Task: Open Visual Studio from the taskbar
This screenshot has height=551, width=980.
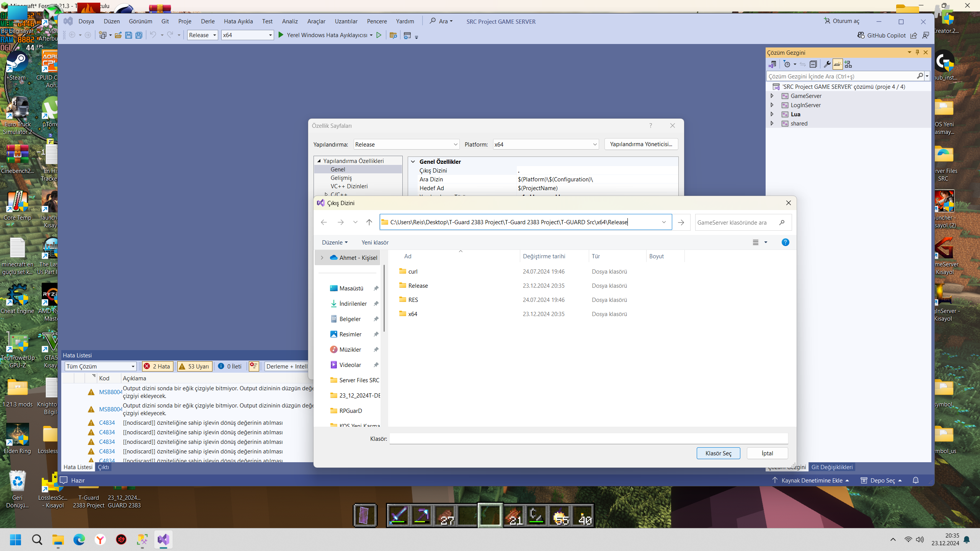Action: coord(163,540)
